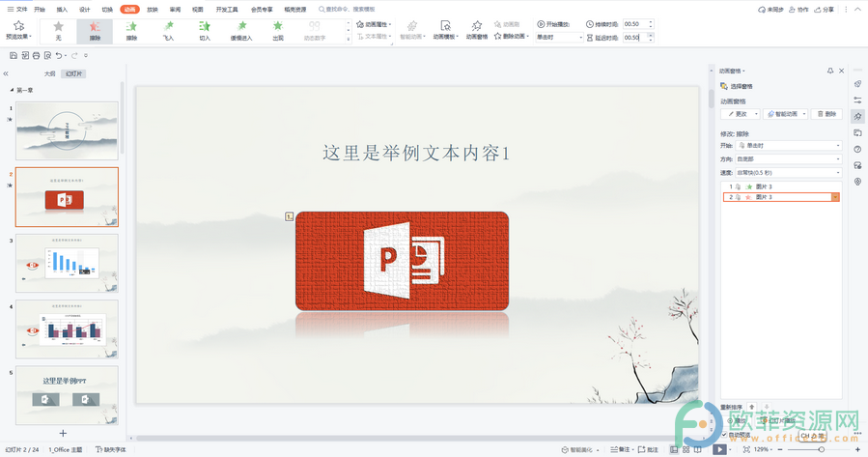The image size is (868, 457).
Task: Click the 更改 change button in animation pane
Action: coord(741,114)
